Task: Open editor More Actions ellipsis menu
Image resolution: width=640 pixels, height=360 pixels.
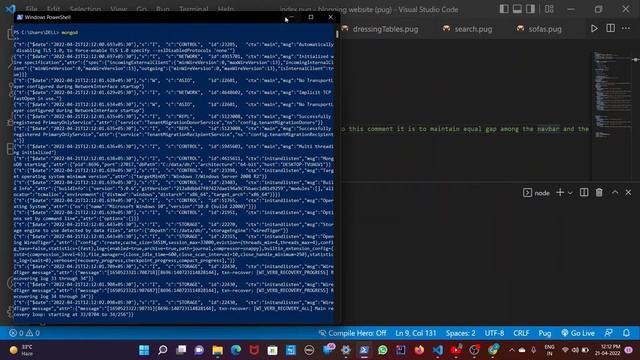Action: (626, 28)
